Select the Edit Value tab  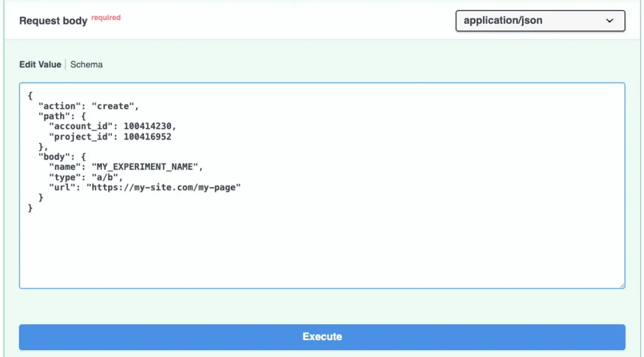pyautogui.click(x=40, y=65)
